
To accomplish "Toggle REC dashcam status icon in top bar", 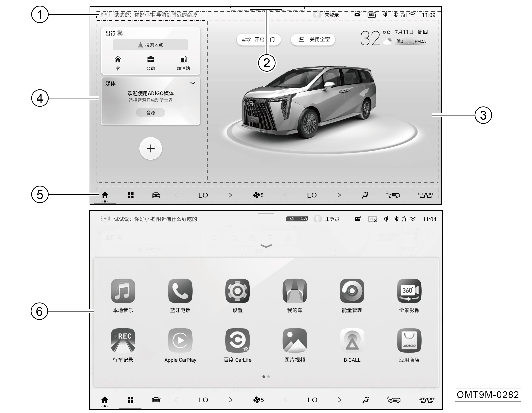I will point(372,15).
